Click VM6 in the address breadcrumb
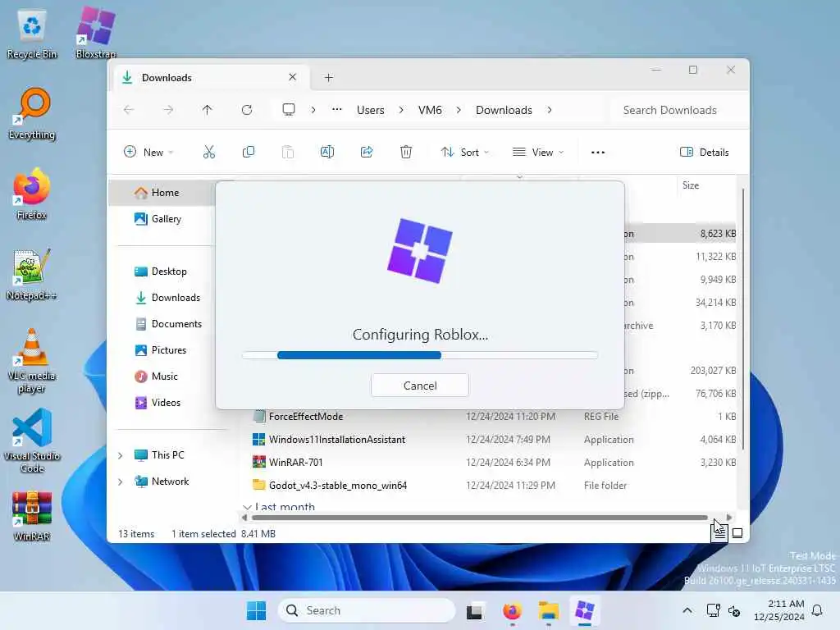Image resolution: width=840 pixels, height=630 pixels. coord(430,110)
